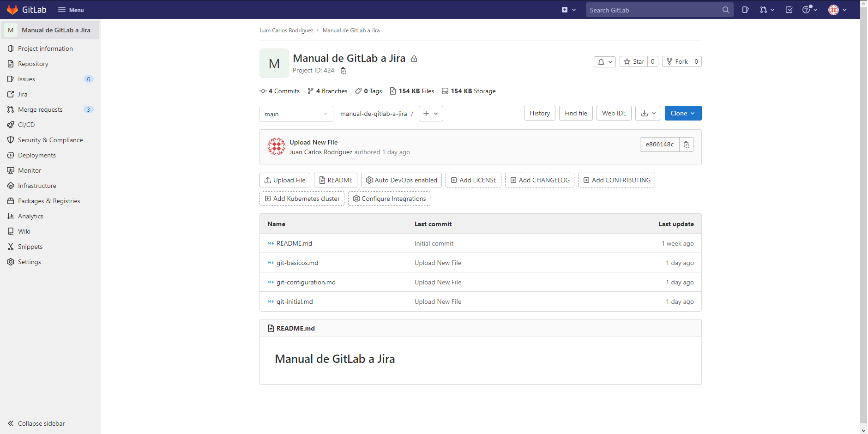
Task: Click Add Kubernetes cluster
Action: click(302, 199)
